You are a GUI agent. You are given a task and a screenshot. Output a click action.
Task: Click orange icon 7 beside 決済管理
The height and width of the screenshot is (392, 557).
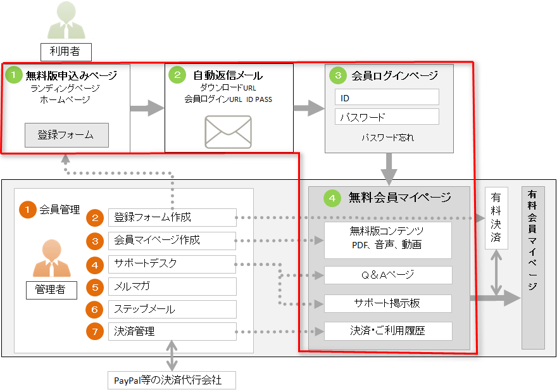(95, 332)
